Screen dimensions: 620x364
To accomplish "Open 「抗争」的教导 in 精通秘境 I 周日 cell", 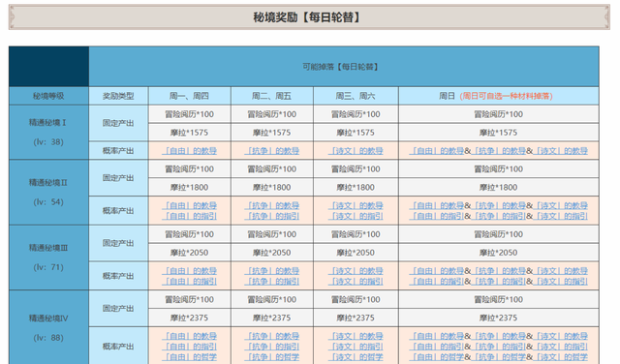I will [499, 151].
